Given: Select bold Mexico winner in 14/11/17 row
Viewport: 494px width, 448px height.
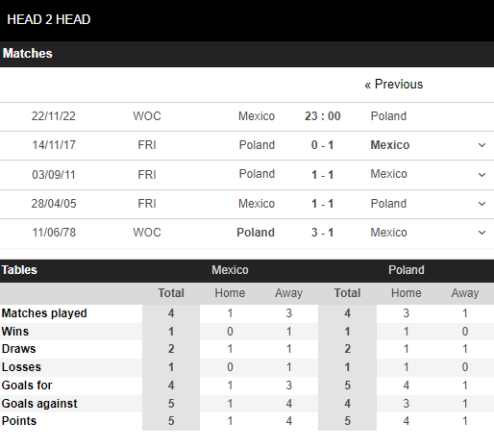Looking at the screenshot, I should pyautogui.click(x=390, y=145).
